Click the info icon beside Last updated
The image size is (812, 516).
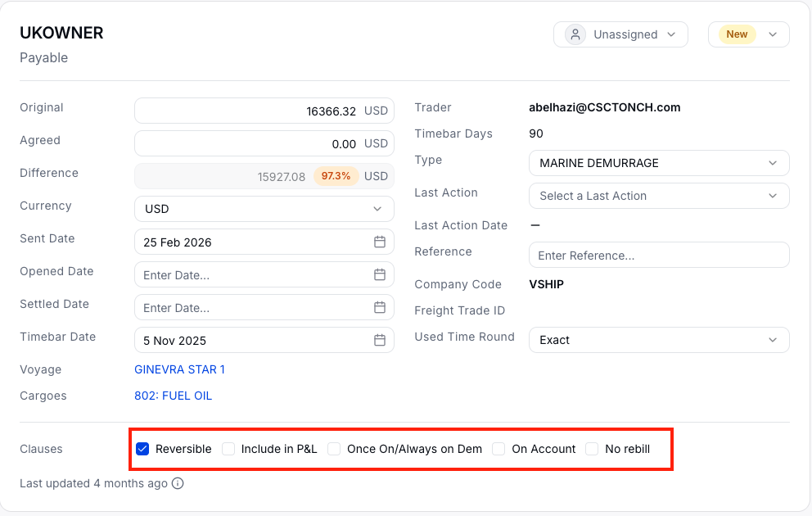coord(178,483)
